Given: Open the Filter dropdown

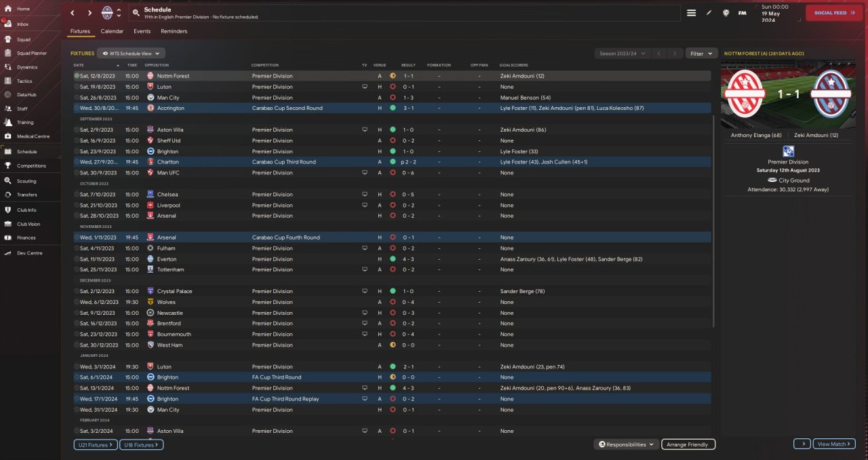Looking at the screenshot, I should 701,53.
